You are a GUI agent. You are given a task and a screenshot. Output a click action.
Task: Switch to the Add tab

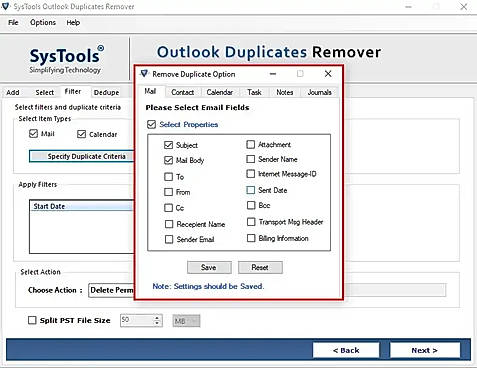point(13,92)
